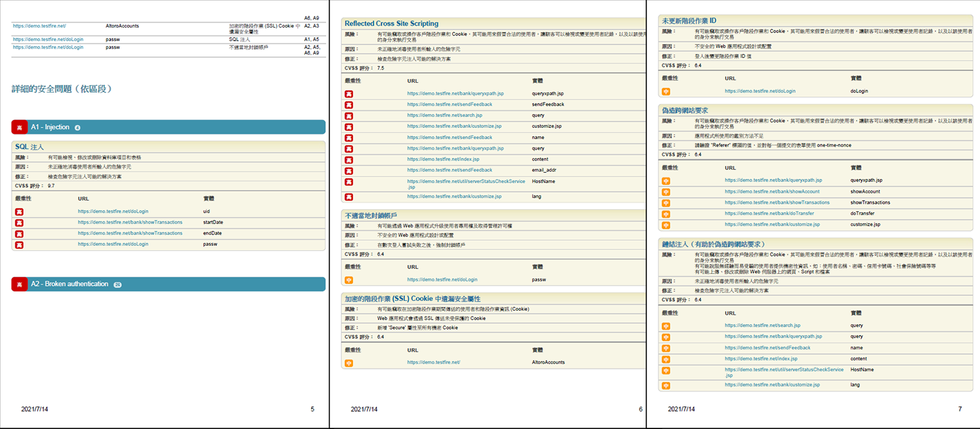The image size is (980, 429).
Task: Select the high-severity icon in the startDate row
Action: [x=20, y=223]
